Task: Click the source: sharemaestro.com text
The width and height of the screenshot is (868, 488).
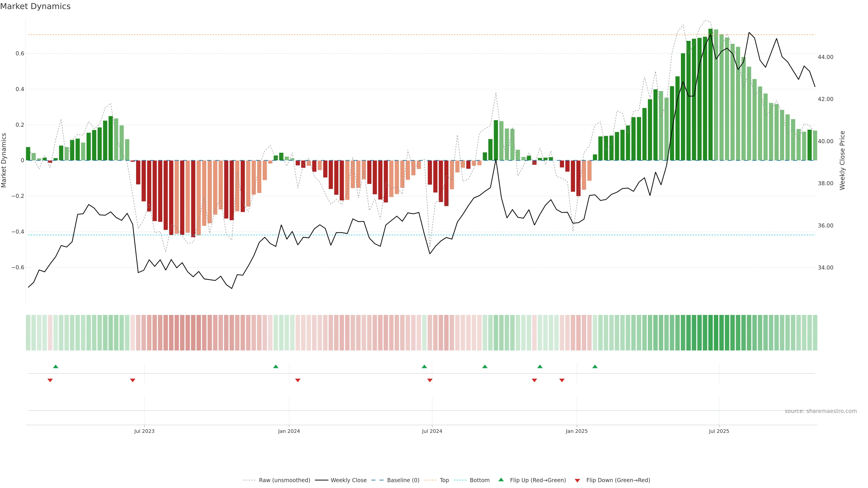Action: (x=821, y=411)
